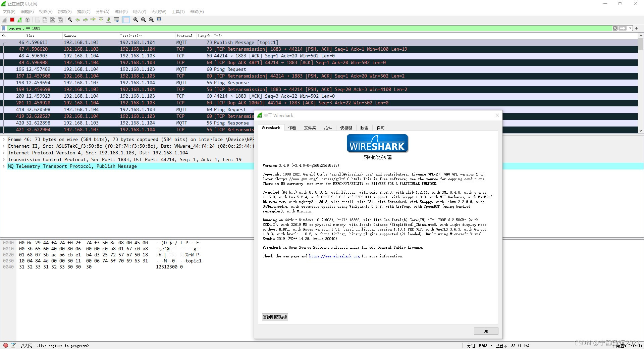
Task: Click the capture status red circle icon
Action: point(5,345)
